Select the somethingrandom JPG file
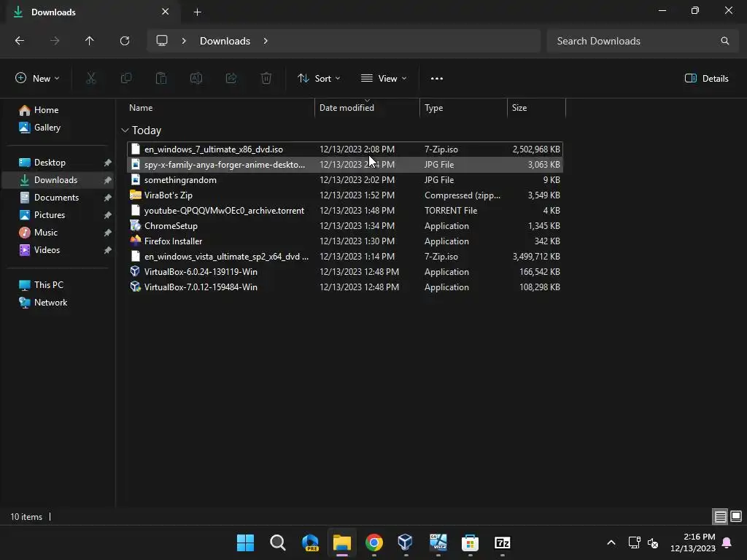The height and width of the screenshot is (560, 747). [x=345, y=180]
